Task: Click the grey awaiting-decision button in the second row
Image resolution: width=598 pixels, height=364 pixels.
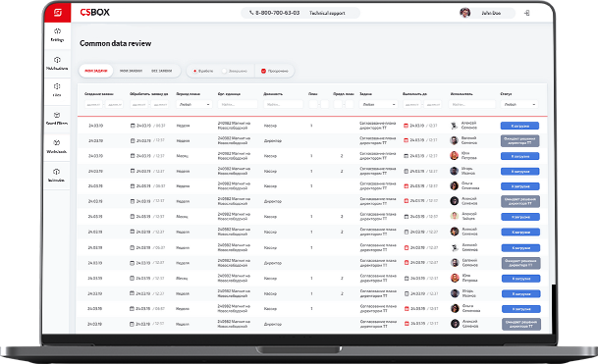Action: coord(519,141)
